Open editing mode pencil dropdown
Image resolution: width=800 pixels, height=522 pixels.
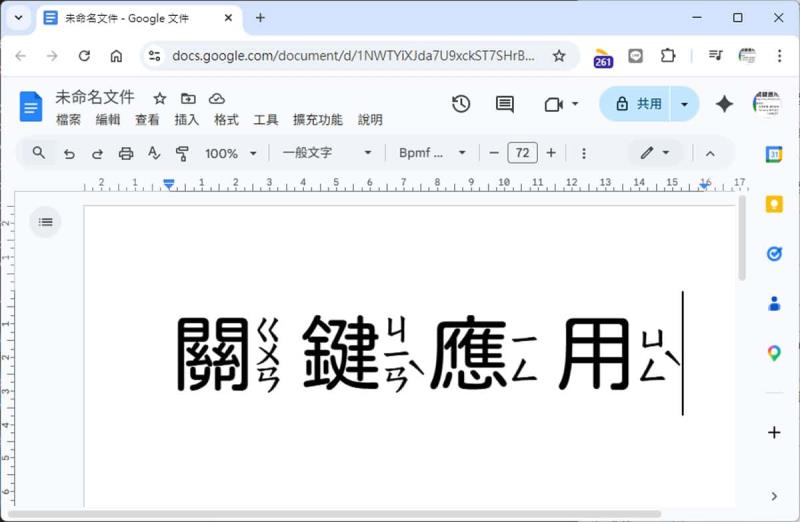(x=655, y=153)
